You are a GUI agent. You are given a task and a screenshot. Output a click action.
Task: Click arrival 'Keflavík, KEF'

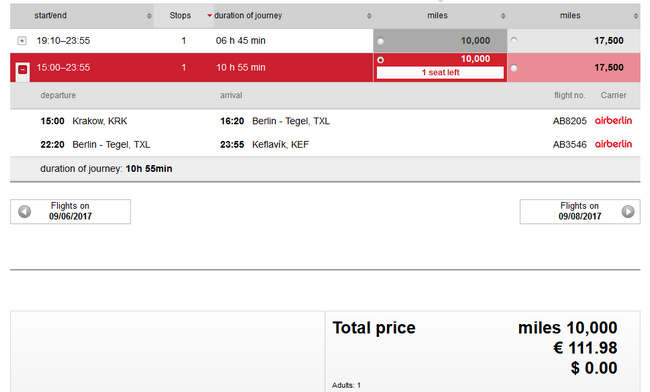(280, 145)
